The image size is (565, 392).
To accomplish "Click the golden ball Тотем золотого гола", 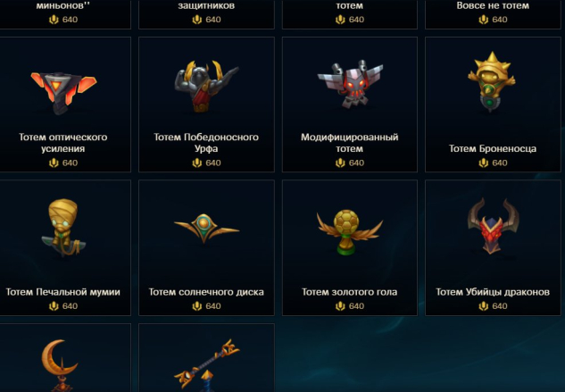I will 350,232.
